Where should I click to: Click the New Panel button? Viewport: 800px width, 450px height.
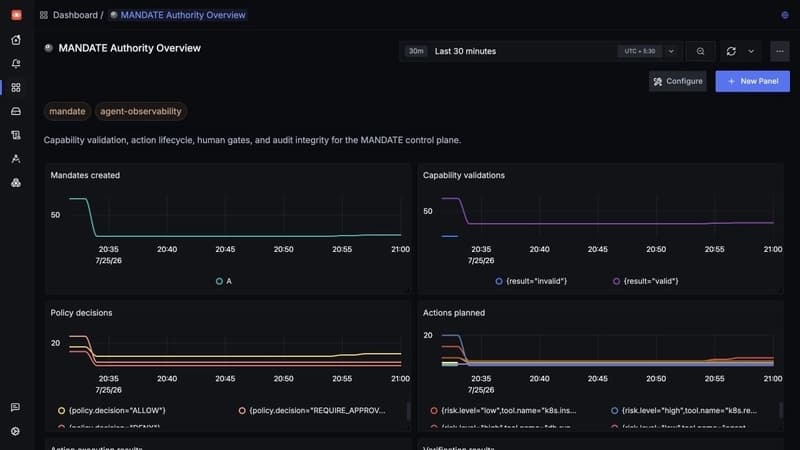[753, 81]
